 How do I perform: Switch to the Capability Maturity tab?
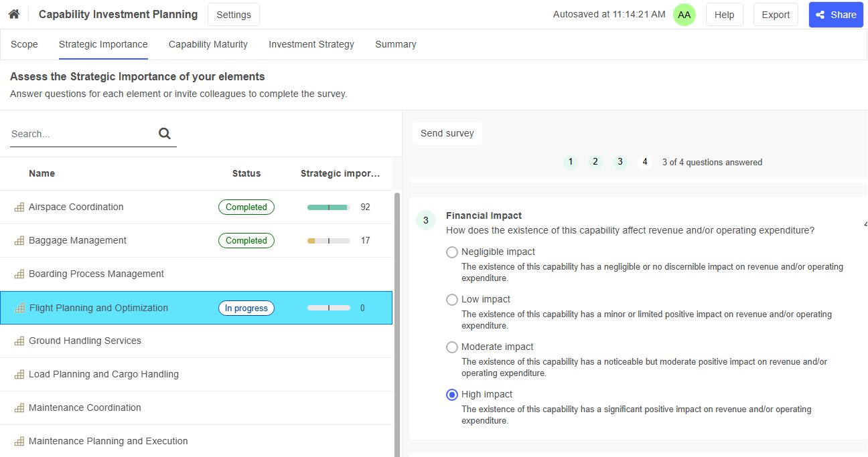pyautogui.click(x=208, y=44)
